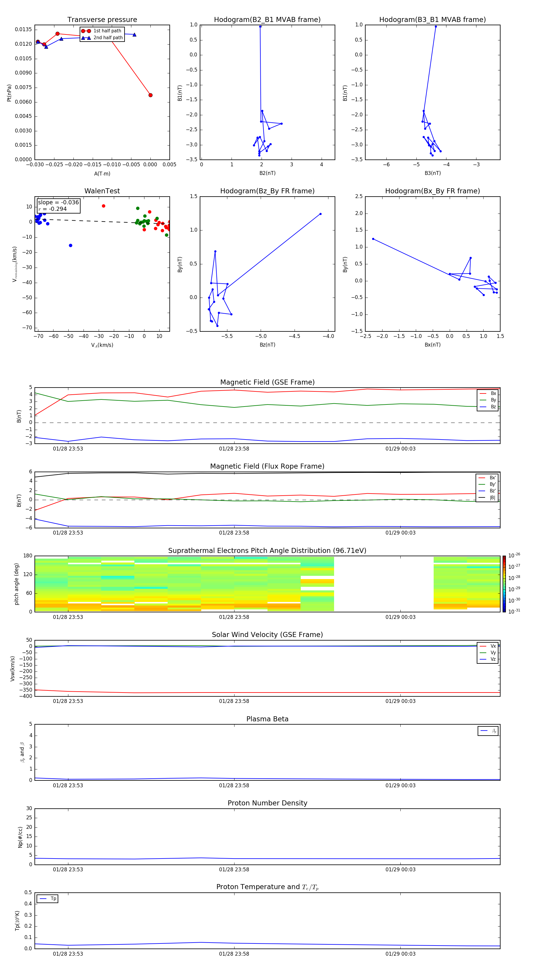The width and height of the screenshot is (535, 980).
Task: Click the 'Plasma Beta' plot title
Action: click(267, 719)
